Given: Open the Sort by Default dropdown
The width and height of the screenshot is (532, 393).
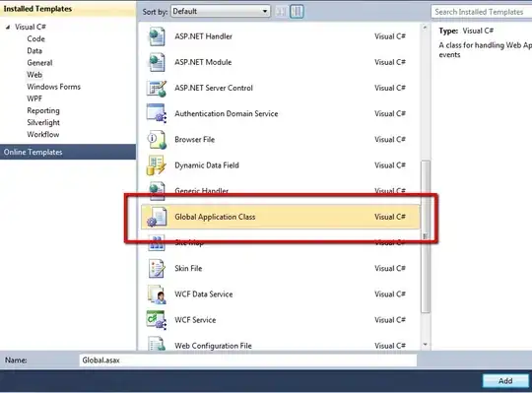Looking at the screenshot, I should (x=221, y=12).
